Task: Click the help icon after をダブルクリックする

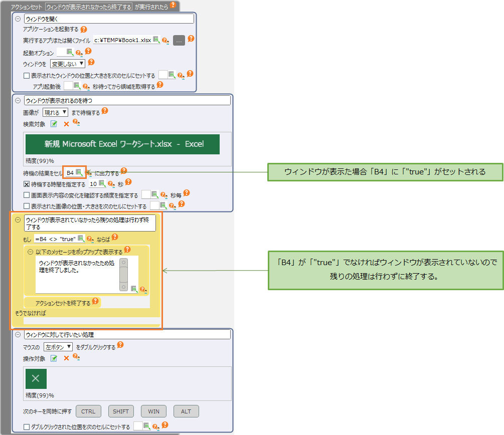Action: pyautogui.click(x=120, y=346)
